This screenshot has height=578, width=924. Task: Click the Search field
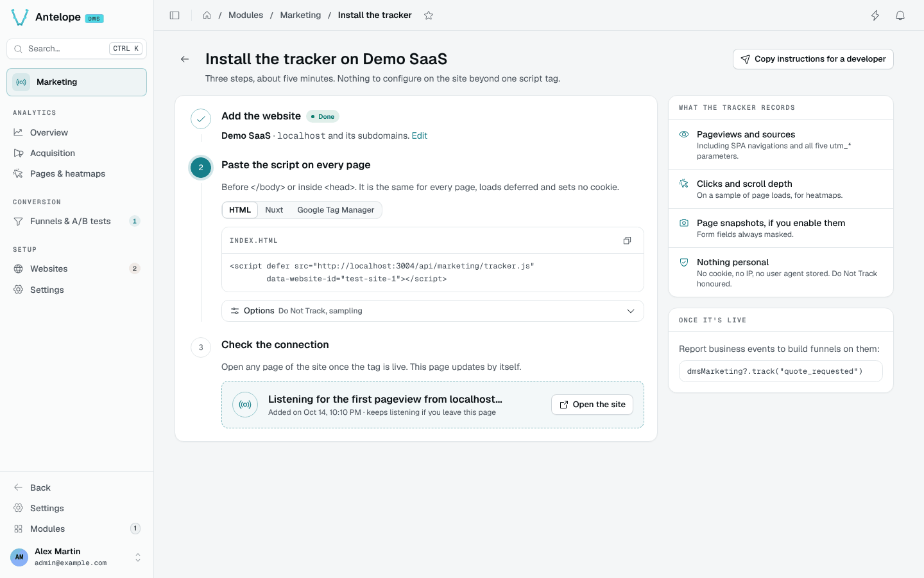76,49
